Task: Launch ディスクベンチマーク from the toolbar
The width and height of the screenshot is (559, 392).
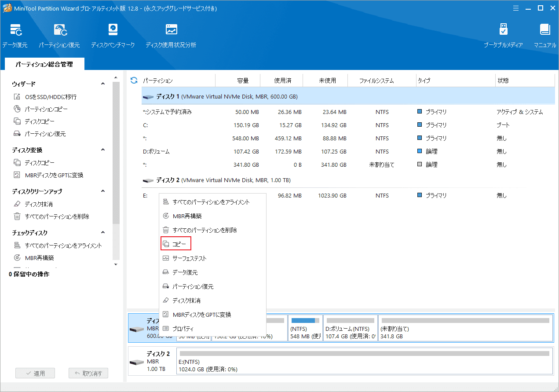Action: tap(113, 36)
